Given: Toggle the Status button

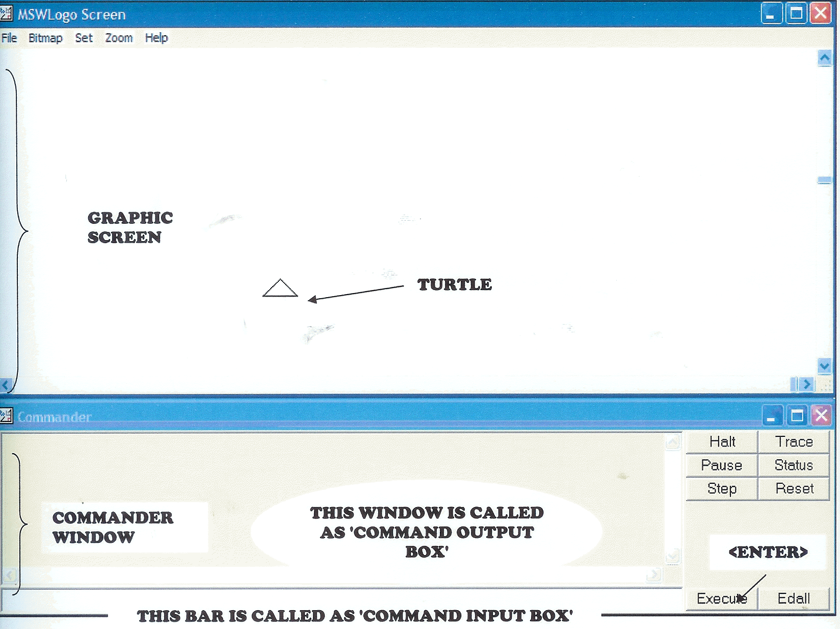Looking at the screenshot, I should click(x=794, y=465).
